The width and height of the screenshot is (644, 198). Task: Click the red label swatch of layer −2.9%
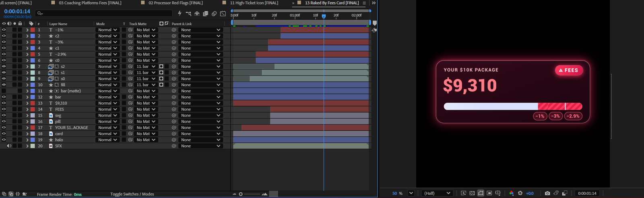(x=33, y=54)
